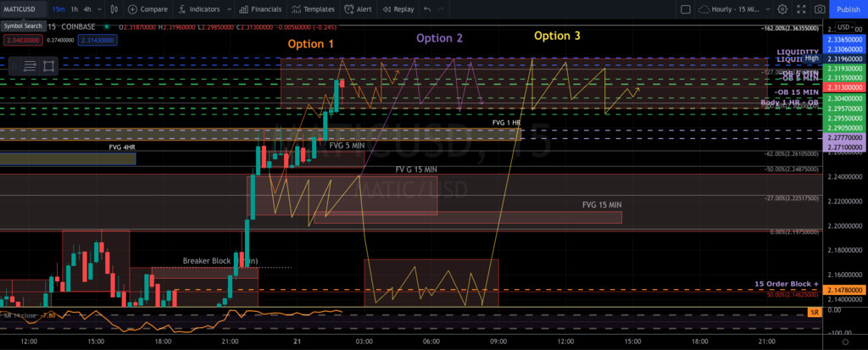Screen dimensions: 868x350
Task: Toggle the layout square checkbox in toolbar
Action: 685,9
